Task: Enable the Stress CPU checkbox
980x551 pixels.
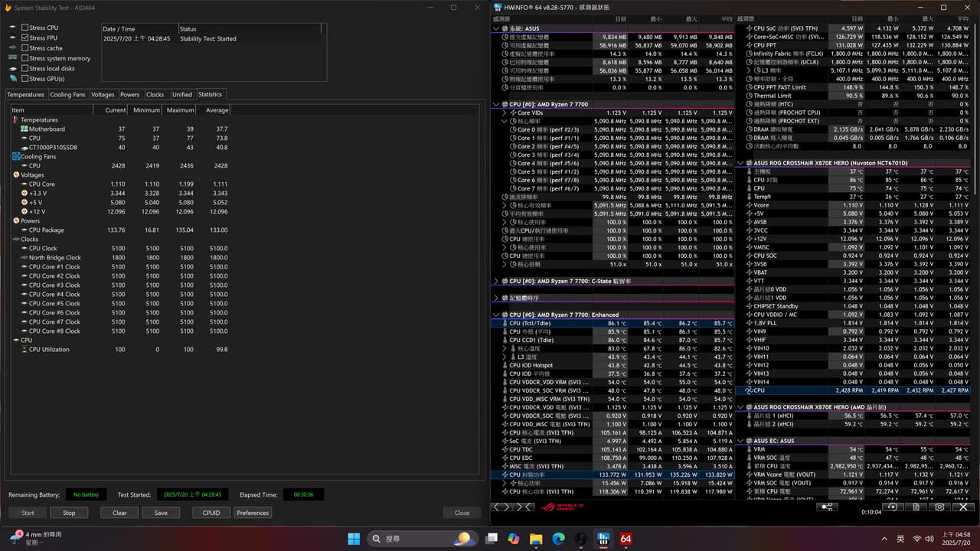Action: (x=25, y=28)
